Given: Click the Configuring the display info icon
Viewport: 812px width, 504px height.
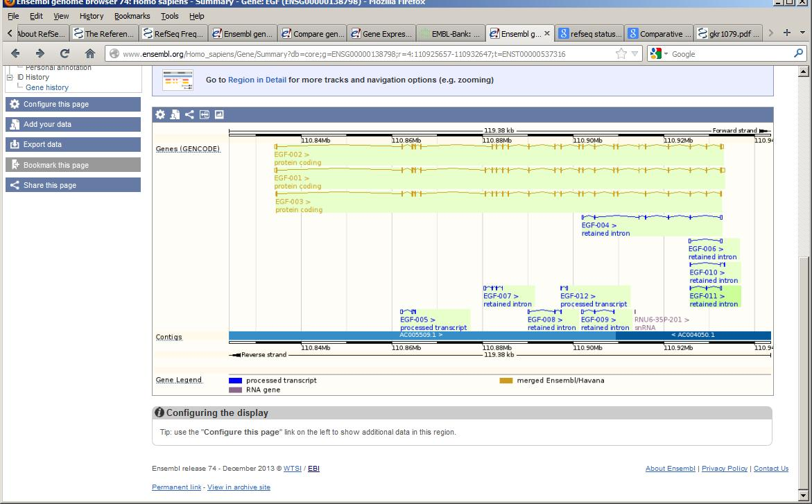Looking at the screenshot, I should point(159,412).
